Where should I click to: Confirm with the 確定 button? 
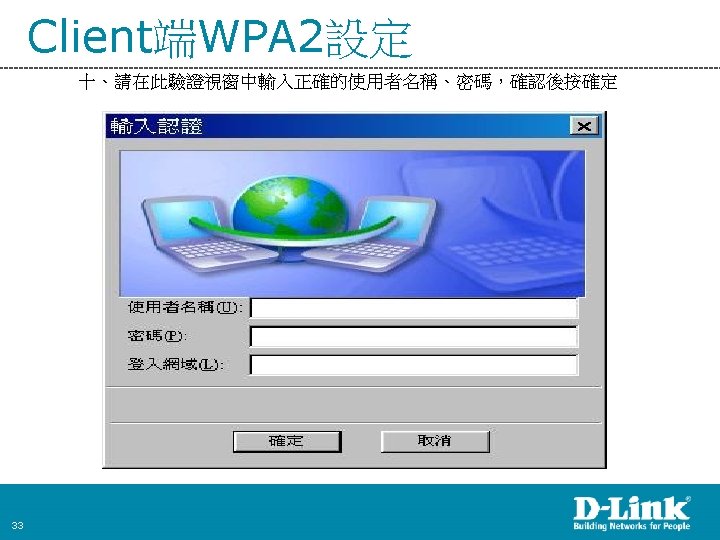pos(287,441)
